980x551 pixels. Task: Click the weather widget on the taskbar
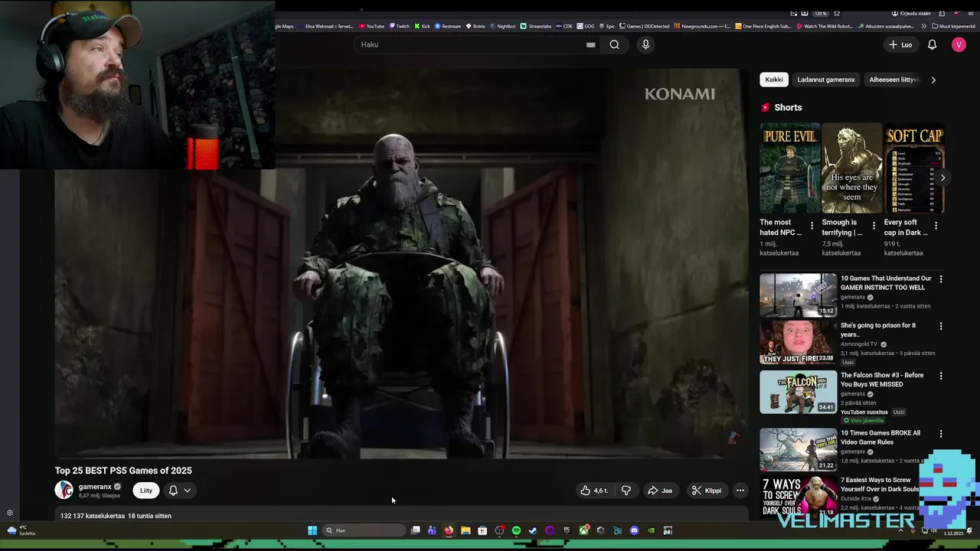21,530
